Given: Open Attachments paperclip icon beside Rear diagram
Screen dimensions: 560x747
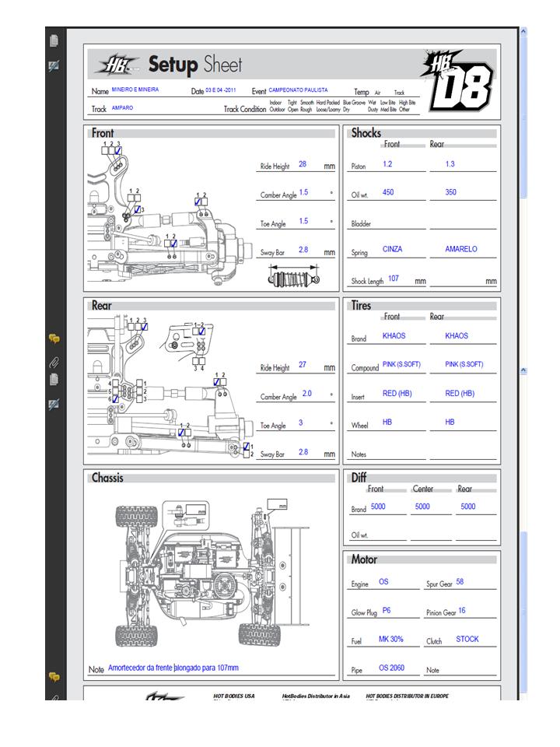Looking at the screenshot, I should point(54,363).
